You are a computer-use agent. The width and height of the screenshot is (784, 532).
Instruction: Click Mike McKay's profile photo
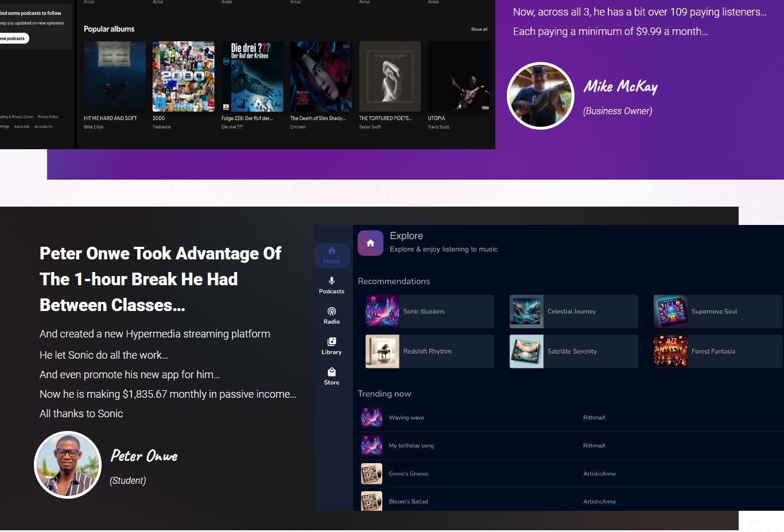point(541,96)
